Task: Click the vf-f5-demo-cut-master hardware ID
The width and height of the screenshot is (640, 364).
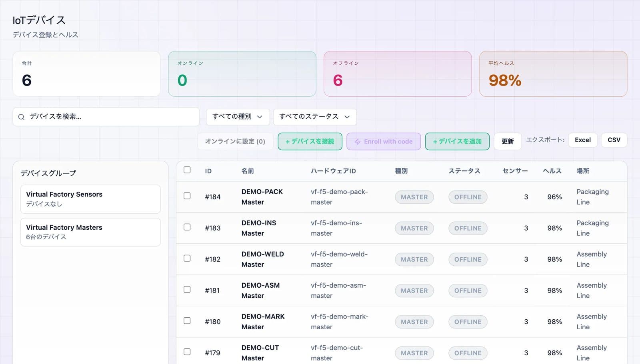Action: [x=337, y=353]
